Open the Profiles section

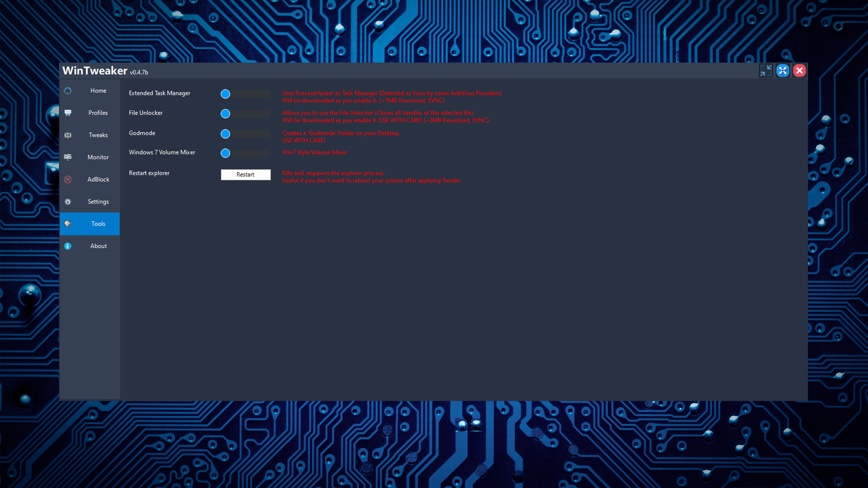[x=98, y=113]
